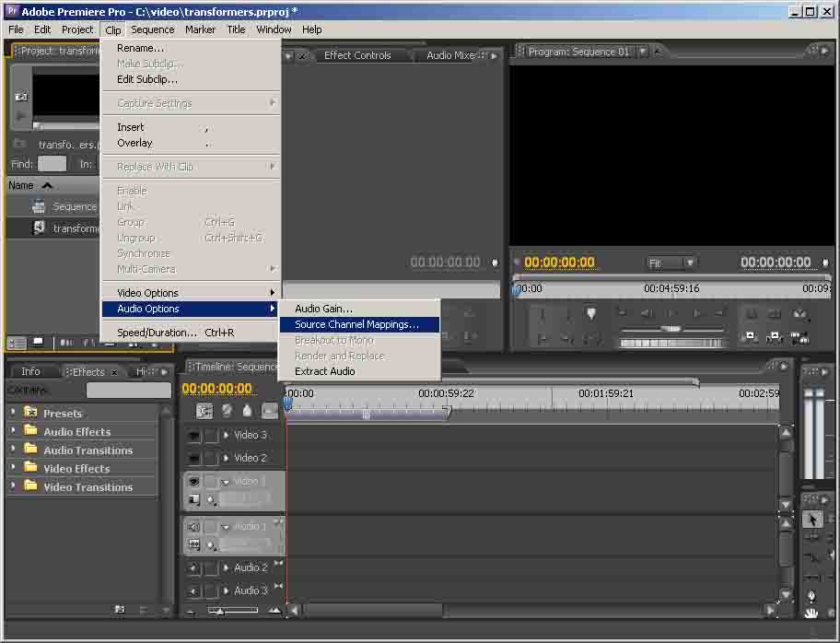Click the Trim monitor button in Program monitor
Screen dimensions: 840x643
click(x=799, y=337)
